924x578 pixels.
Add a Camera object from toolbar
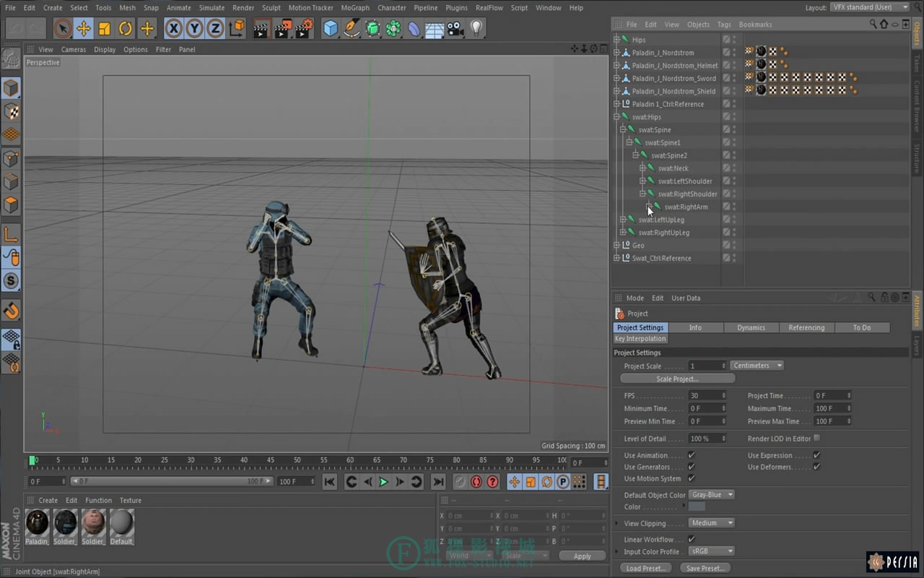(x=455, y=29)
